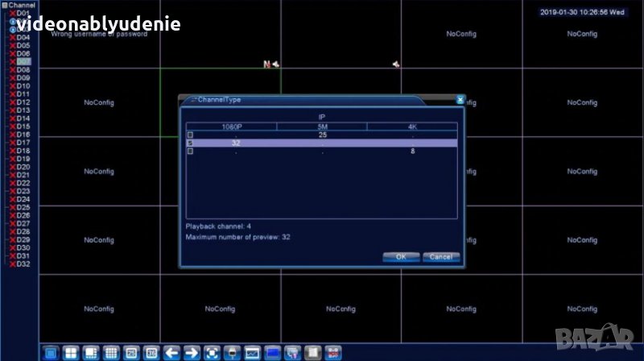Screen dimensions: 644x361
Task: Click the 4K column header
Action: point(412,127)
